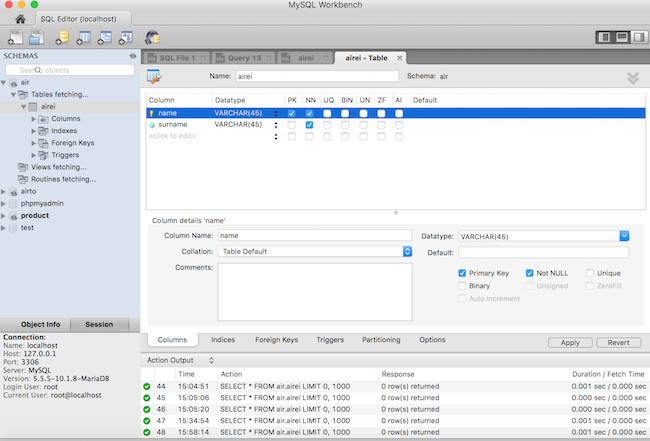Viewport: 650px width, 441px height.
Task: Click create new view toolbar icon
Action: click(x=105, y=38)
